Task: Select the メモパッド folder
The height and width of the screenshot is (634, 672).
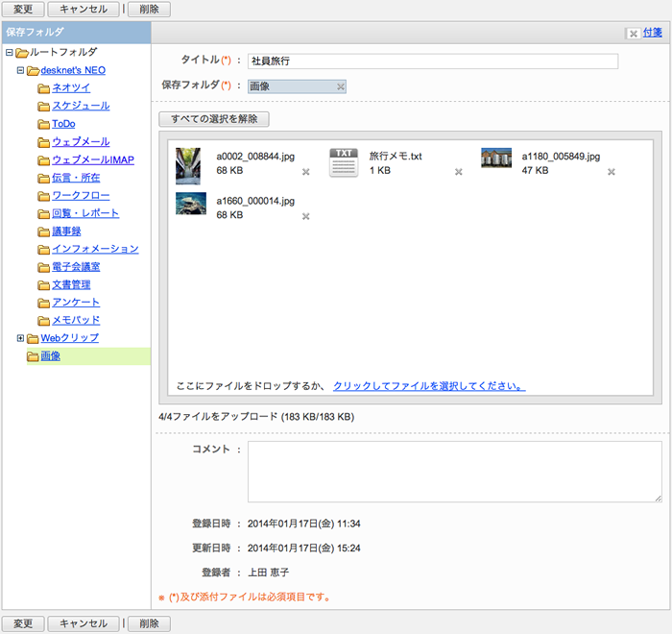Action: tap(76, 320)
